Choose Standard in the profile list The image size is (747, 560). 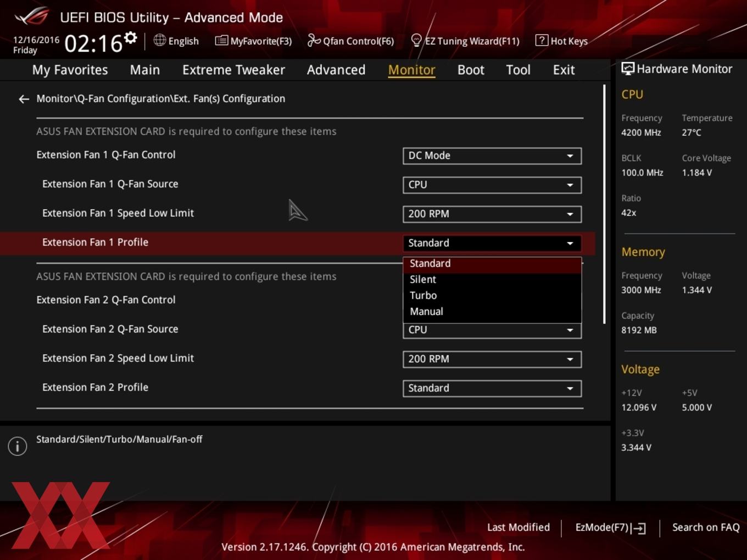pos(492,264)
